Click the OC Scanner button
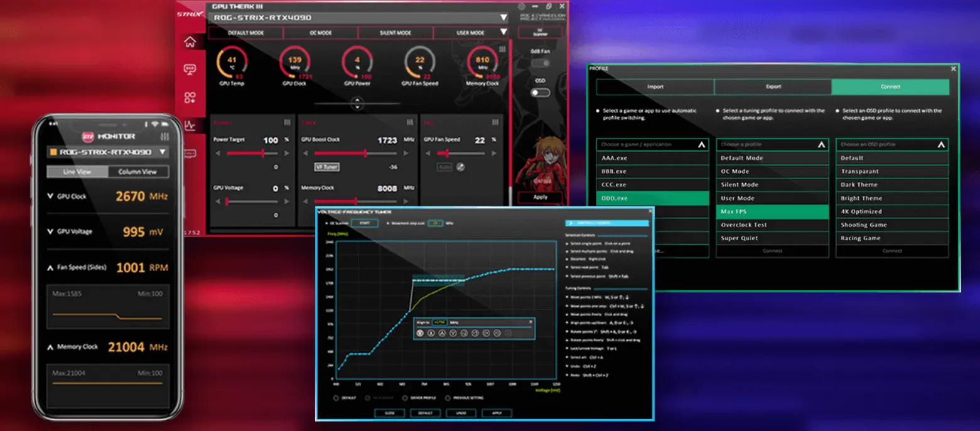Viewport: 980px width, 431px height. tap(540, 32)
